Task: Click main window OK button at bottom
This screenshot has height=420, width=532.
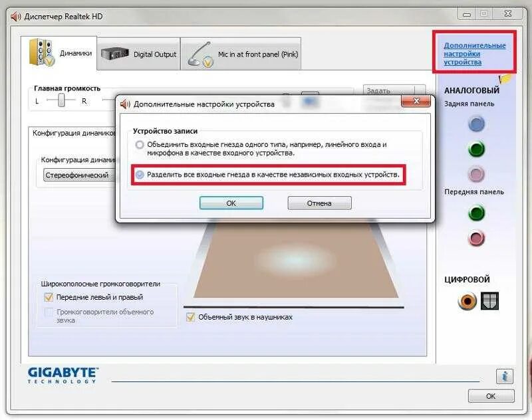Action: (x=491, y=396)
